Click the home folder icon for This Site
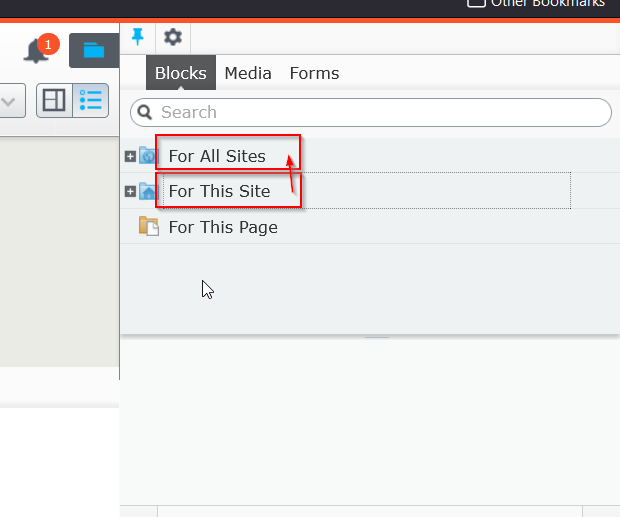 148,191
